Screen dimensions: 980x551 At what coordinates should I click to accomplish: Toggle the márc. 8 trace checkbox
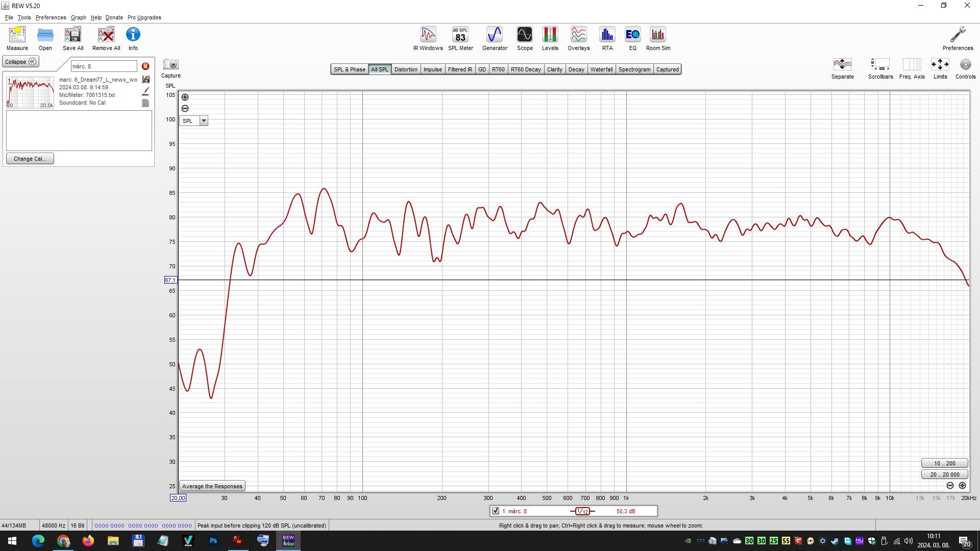(495, 511)
